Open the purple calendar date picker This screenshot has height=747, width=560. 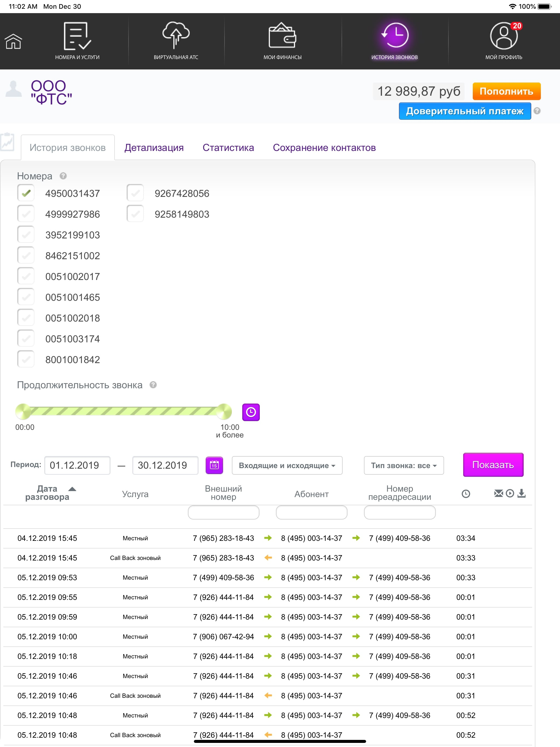click(214, 465)
